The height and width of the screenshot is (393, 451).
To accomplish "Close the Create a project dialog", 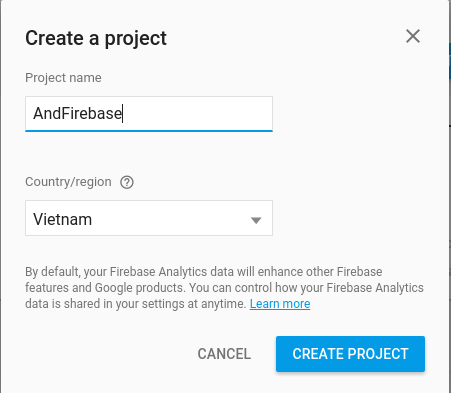I will point(413,36).
